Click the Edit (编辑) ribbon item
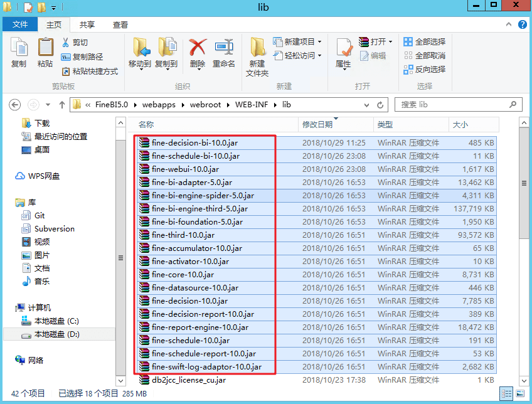Screen dimensions: 532x404 [373, 56]
